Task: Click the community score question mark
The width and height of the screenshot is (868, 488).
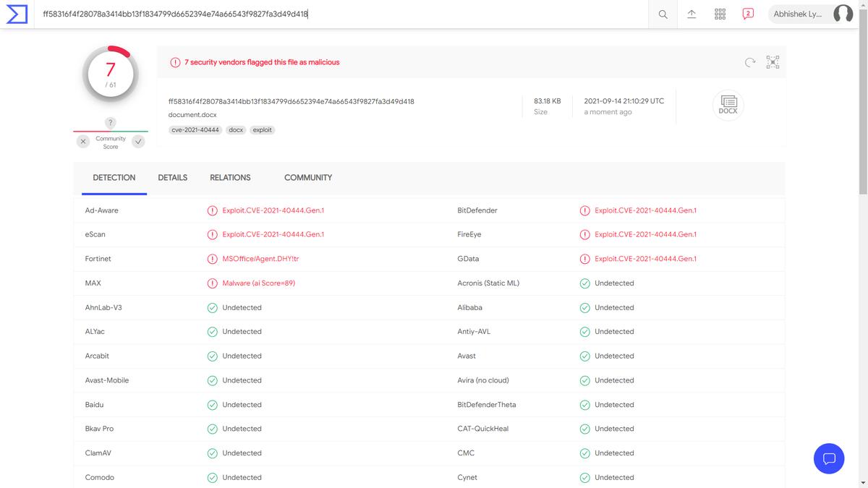Action: coord(110,123)
